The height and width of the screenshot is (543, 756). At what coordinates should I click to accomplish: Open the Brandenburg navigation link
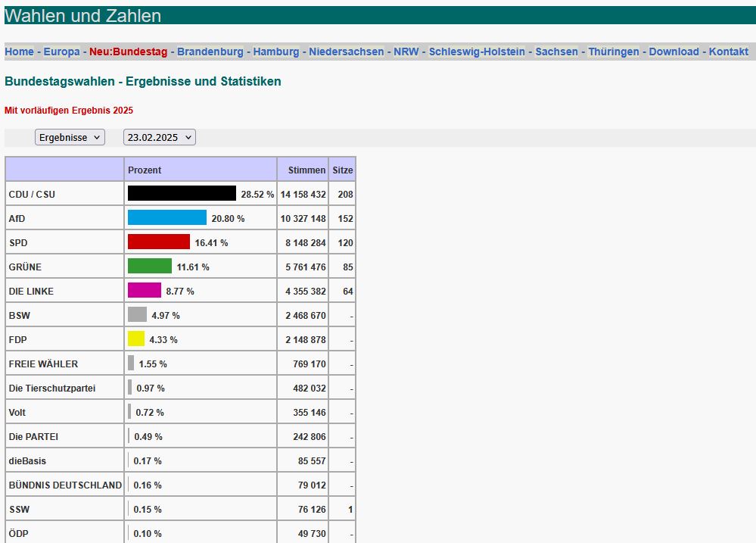point(210,51)
